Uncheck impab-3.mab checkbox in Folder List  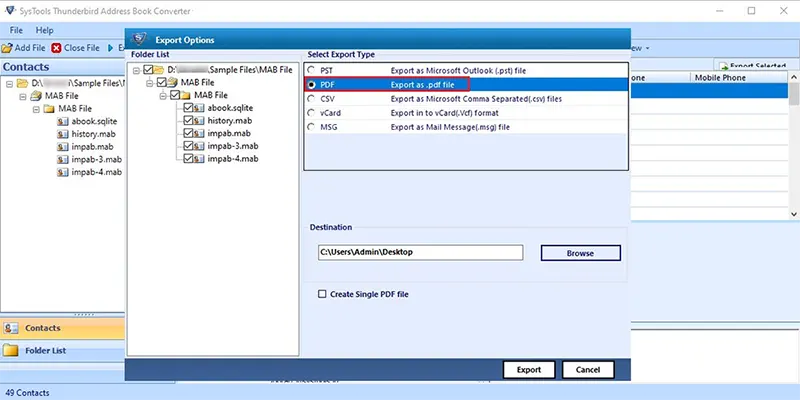188,146
